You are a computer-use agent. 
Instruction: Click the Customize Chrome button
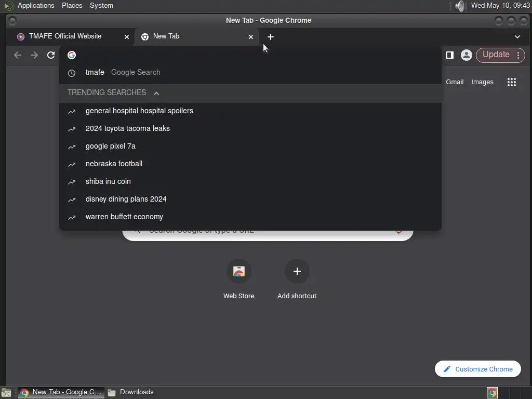(478, 369)
